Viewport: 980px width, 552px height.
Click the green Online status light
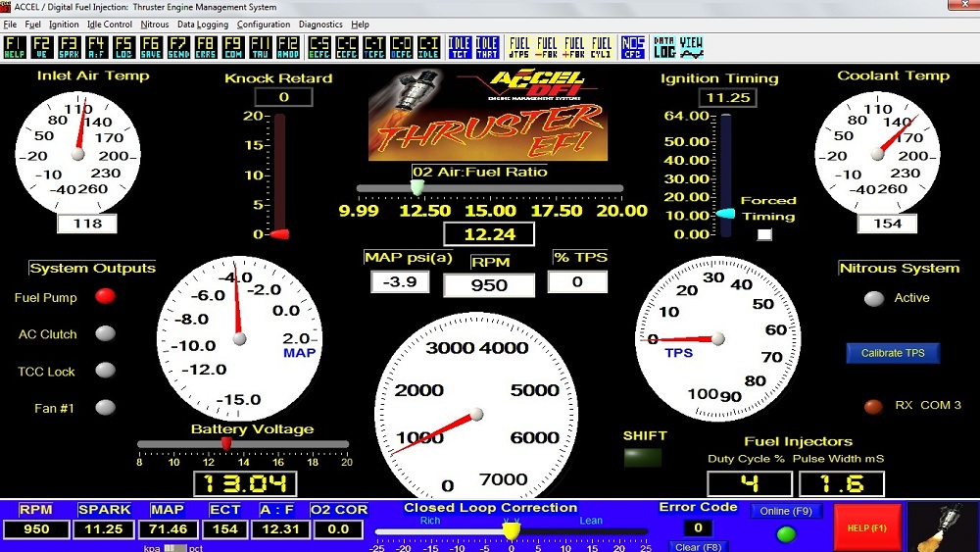point(786,534)
